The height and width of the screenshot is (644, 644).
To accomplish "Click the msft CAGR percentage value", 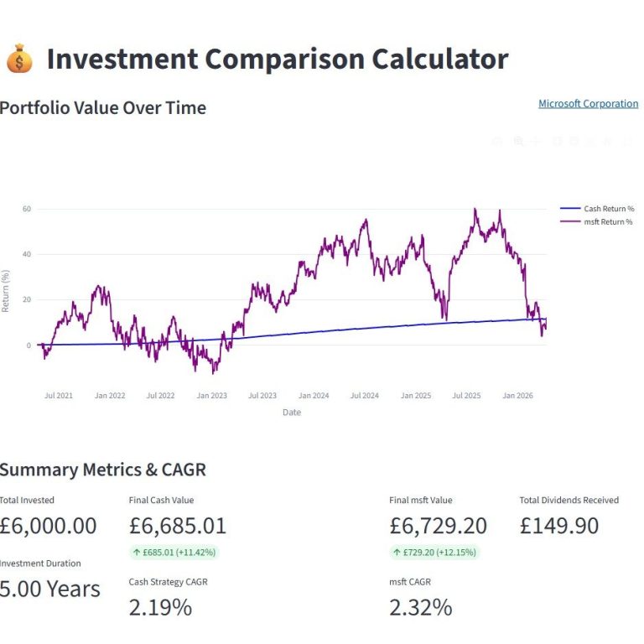I will 420,607.
